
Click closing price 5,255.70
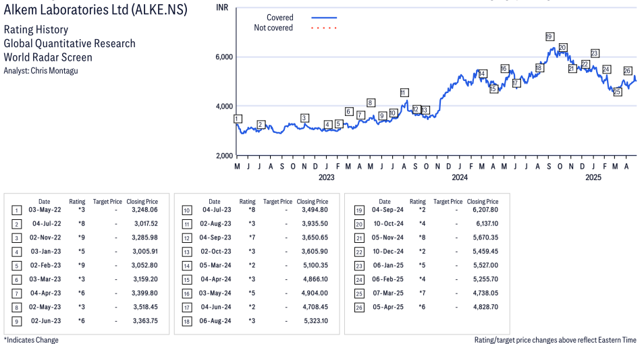485,279
